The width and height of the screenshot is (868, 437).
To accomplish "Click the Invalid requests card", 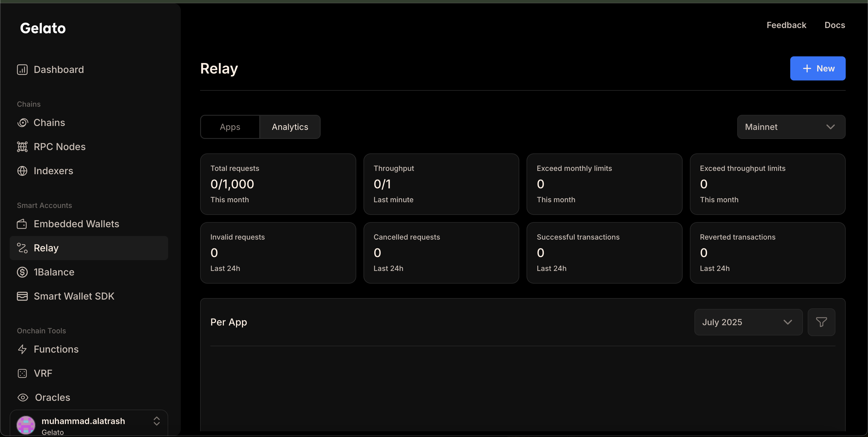I will tap(278, 253).
